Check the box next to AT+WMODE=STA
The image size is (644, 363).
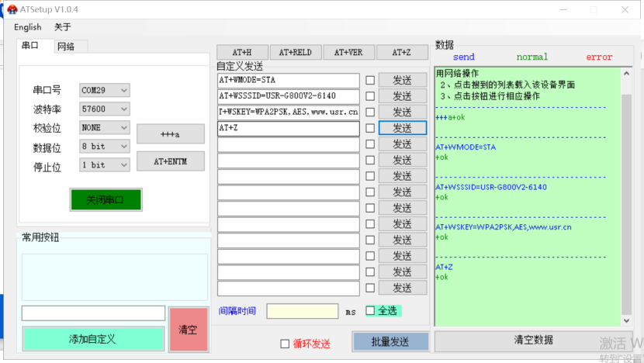tap(370, 80)
